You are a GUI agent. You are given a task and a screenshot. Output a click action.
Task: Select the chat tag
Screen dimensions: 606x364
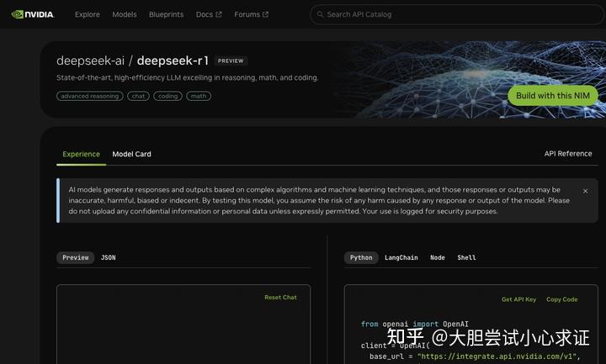(138, 96)
